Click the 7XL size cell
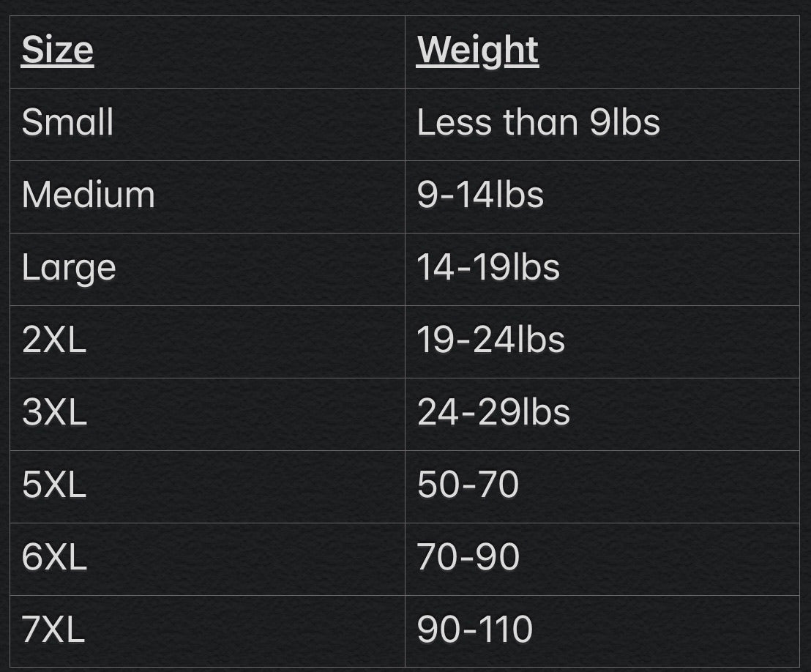This screenshot has height=672, width=811. [207, 631]
